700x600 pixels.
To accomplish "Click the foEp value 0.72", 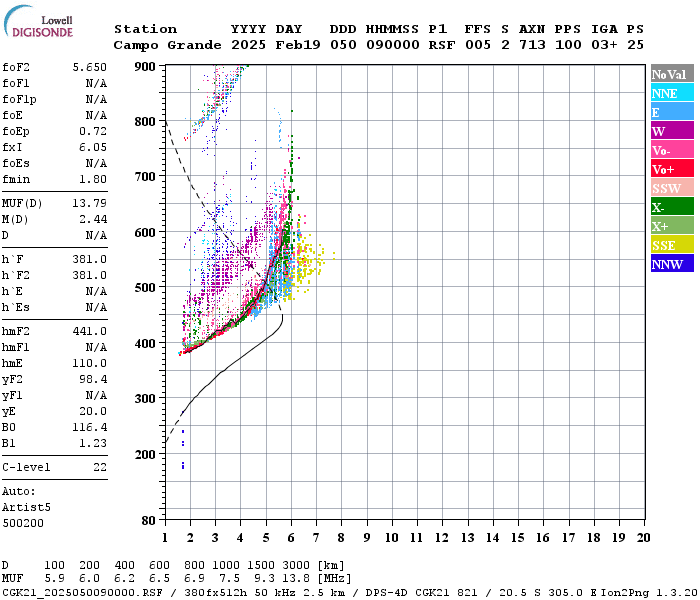I will [x=93, y=131].
